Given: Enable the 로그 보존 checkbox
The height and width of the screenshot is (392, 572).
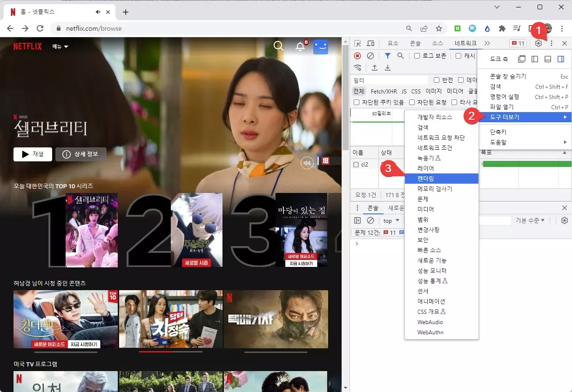Looking at the screenshot, I should coord(417,56).
